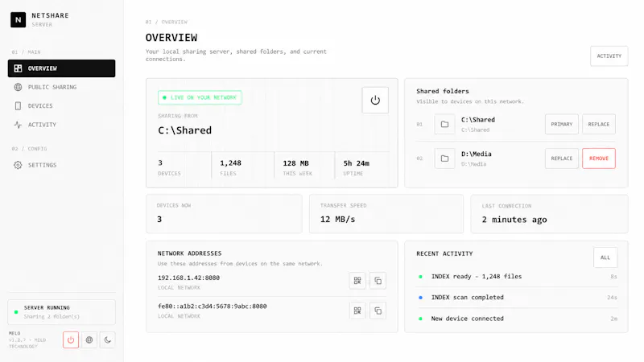Show QR code for the fe80 IPv6 address

coord(357,311)
